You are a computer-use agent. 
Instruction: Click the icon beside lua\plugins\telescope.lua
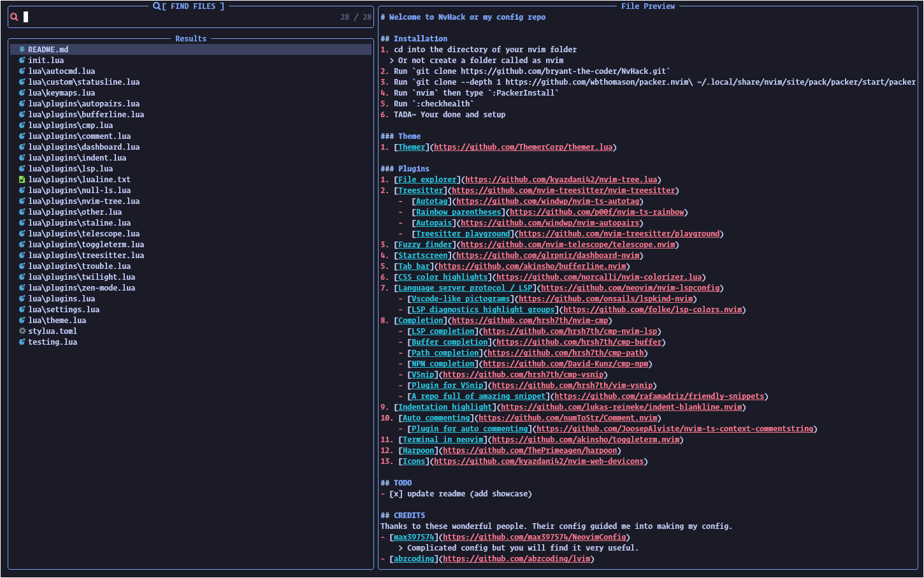(22, 233)
